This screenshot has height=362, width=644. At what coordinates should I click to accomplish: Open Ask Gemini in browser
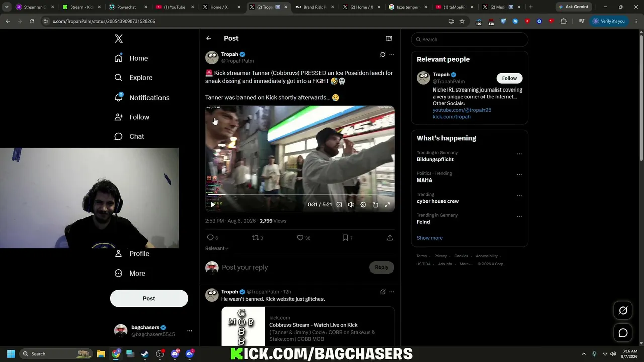tap(573, 7)
